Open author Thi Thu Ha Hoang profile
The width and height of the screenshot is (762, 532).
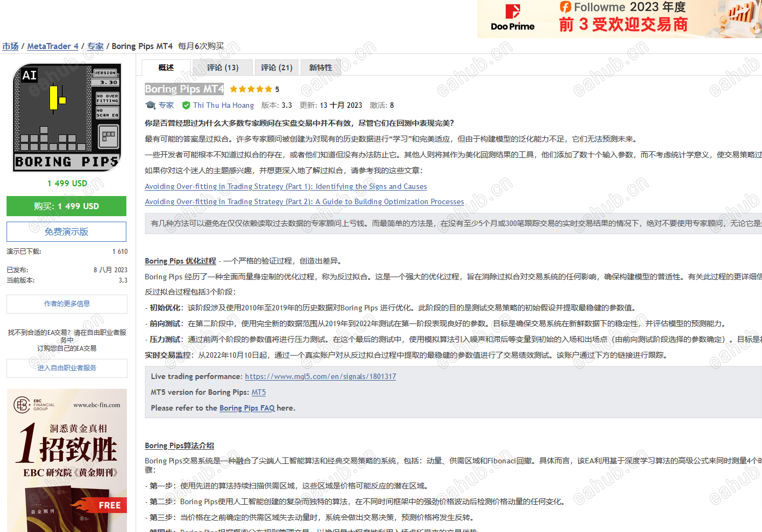[223, 105]
